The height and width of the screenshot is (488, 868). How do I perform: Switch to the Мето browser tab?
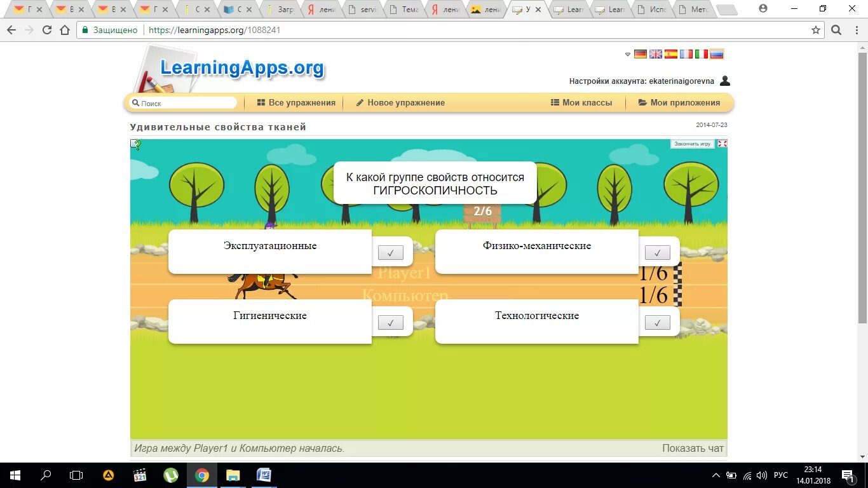[693, 10]
